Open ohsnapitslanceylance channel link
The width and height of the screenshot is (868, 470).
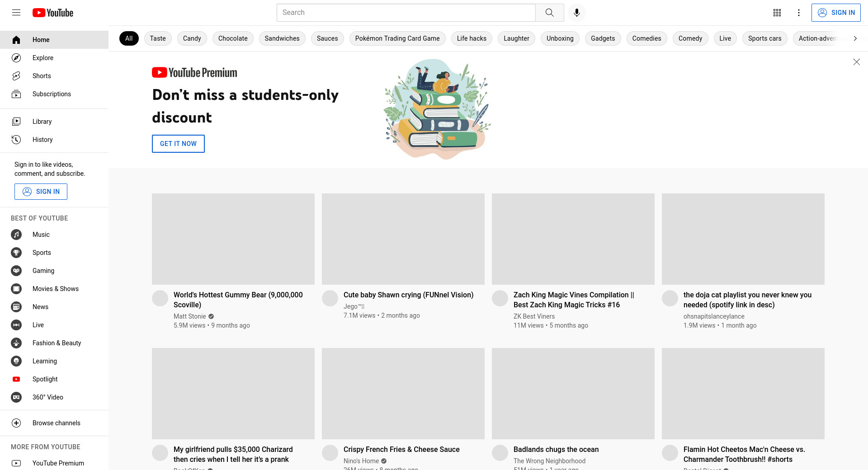714,316
